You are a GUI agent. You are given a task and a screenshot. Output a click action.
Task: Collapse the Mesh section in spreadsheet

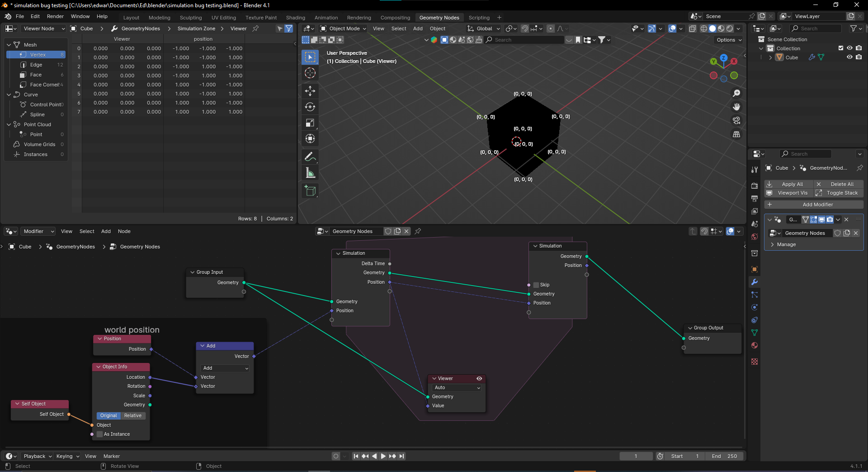click(x=9, y=45)
